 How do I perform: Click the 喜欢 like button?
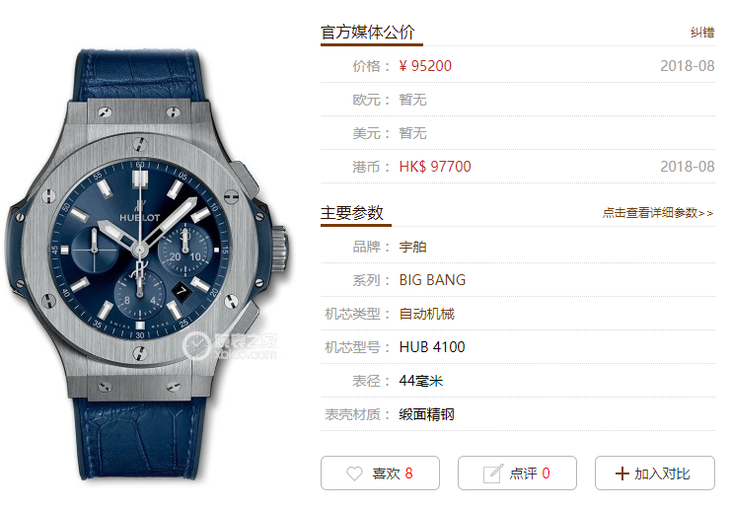pos(380,473)
